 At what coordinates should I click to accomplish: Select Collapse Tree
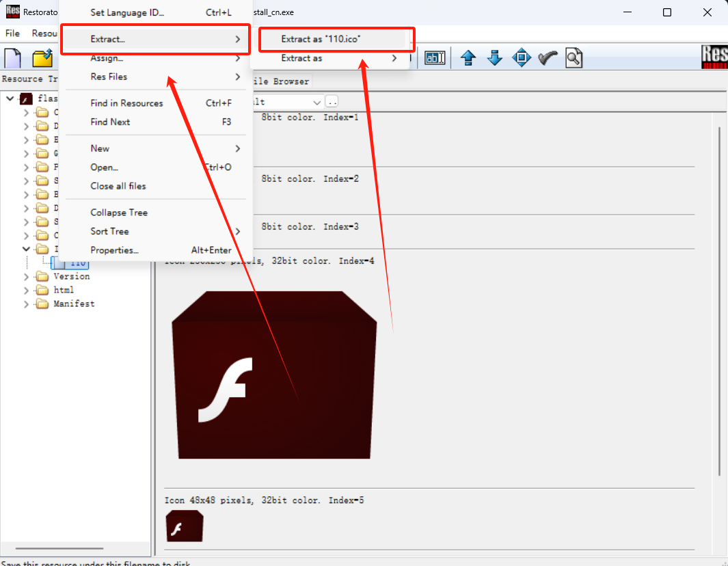pyautogui.click(x=156, y=212)
